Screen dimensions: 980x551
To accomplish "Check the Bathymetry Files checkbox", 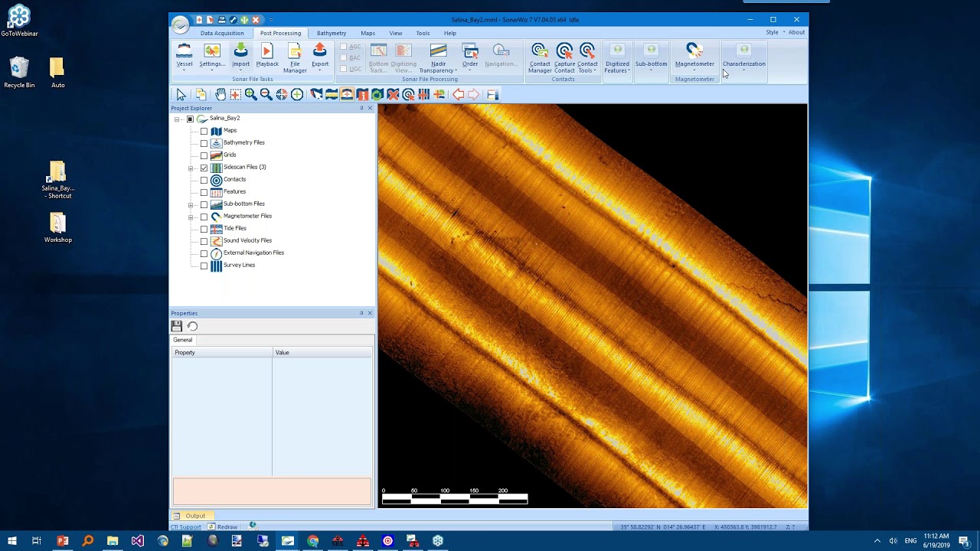I will [204, 143].
